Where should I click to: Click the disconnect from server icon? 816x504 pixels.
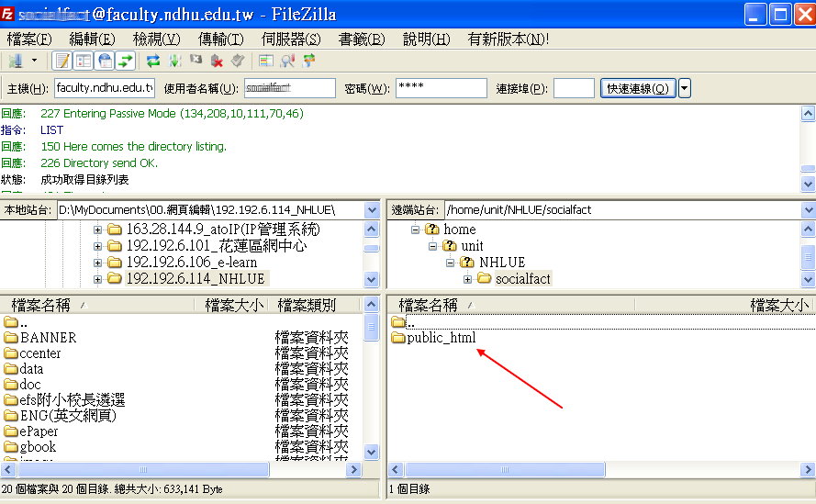[x=217, y=61]
